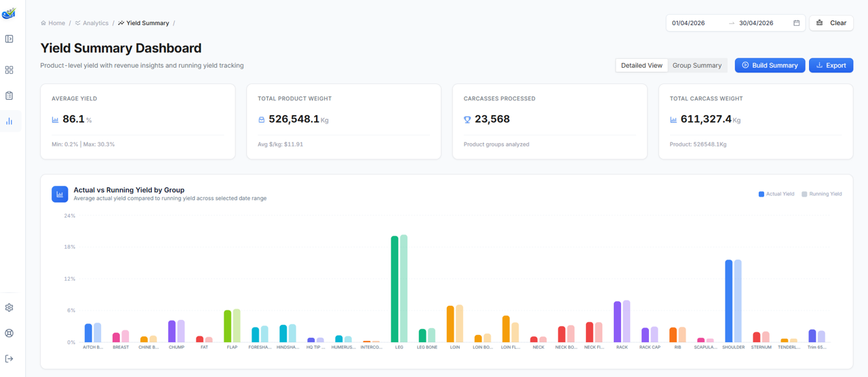Open the analytics bar chart sidebar icon
The image size is (868, 377).
tap(9, 121)
